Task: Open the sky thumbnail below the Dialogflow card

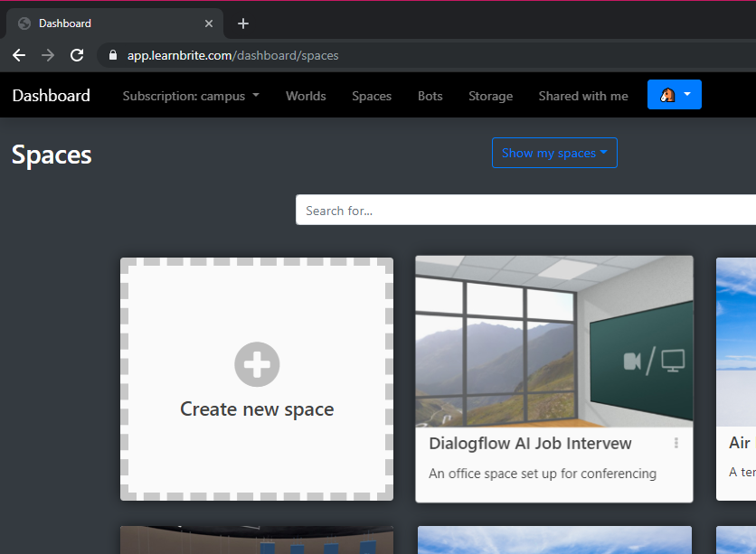Action: point(554,540)
